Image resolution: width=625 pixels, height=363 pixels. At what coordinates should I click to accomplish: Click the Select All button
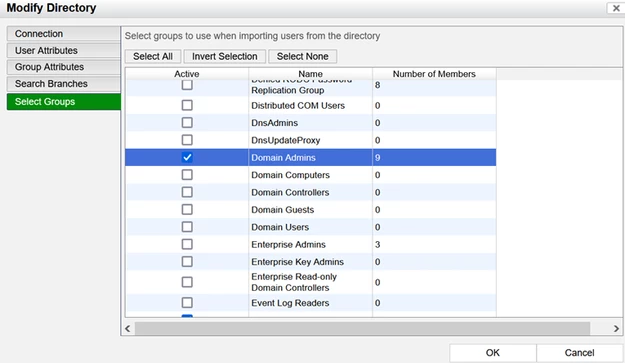(153, 57)
